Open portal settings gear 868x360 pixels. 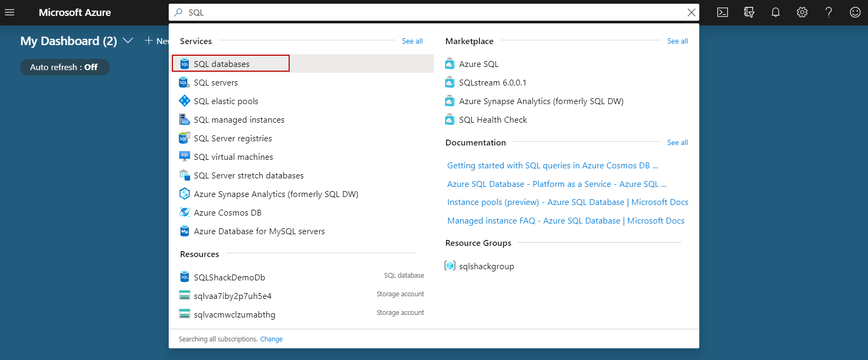click(x=802, y=12)
